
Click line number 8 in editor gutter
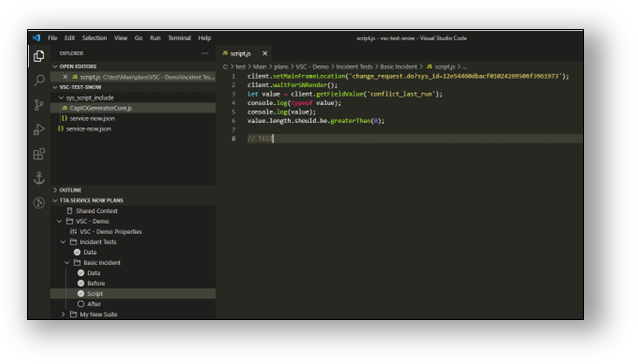pyautogui.click(x=234, y=139)
